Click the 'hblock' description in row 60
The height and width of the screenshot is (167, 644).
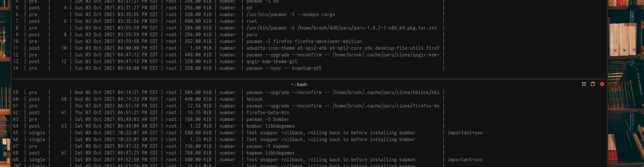tap(254, 99)
